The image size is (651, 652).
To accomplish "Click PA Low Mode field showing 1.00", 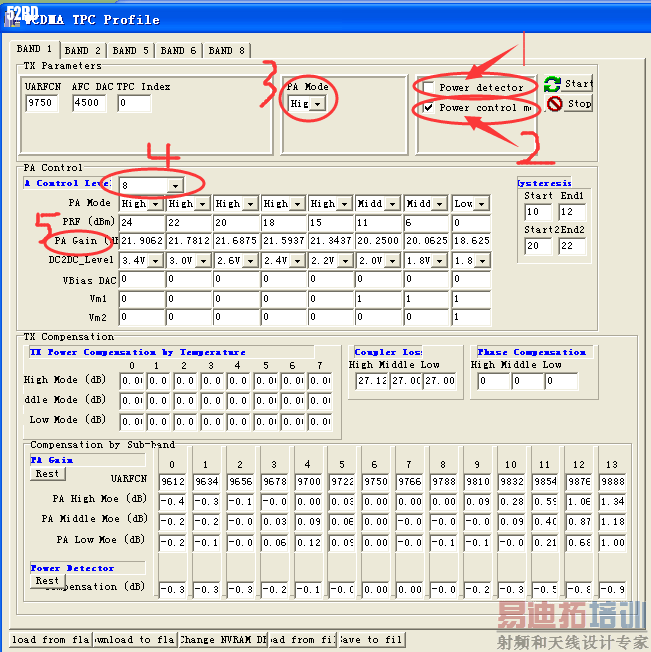I will pos(613,543).
